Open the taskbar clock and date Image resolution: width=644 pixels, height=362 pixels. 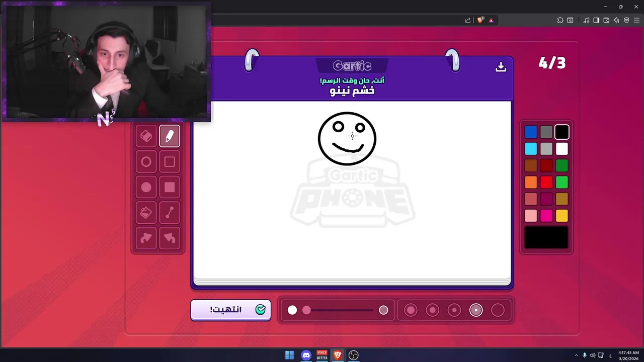(x=629, y=355)
